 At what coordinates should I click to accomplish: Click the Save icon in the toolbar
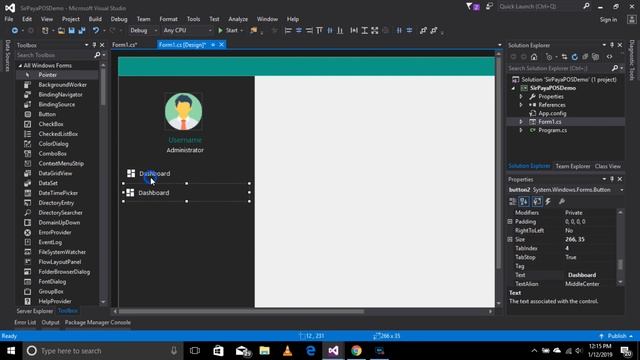[71, 31]
